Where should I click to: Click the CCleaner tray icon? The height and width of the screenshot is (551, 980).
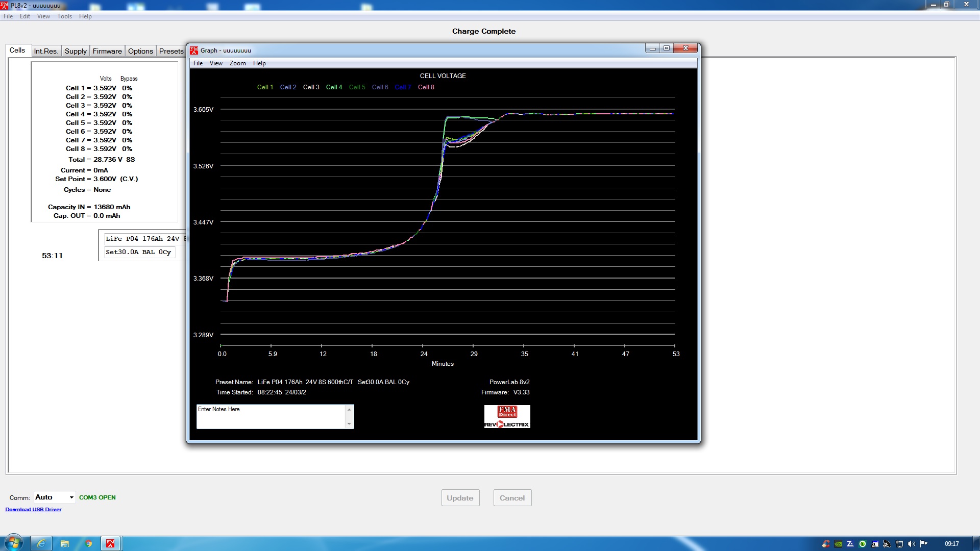point(826,544)
